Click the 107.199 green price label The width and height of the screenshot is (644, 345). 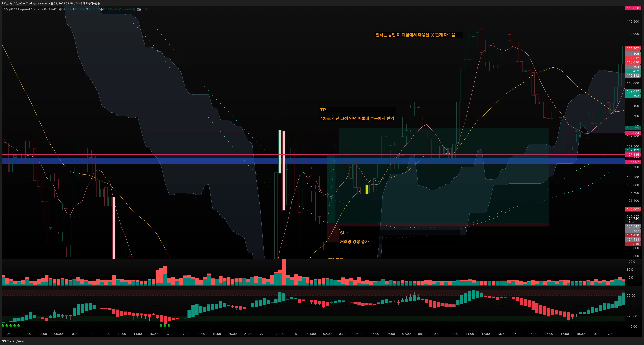[x=633, y=150]
